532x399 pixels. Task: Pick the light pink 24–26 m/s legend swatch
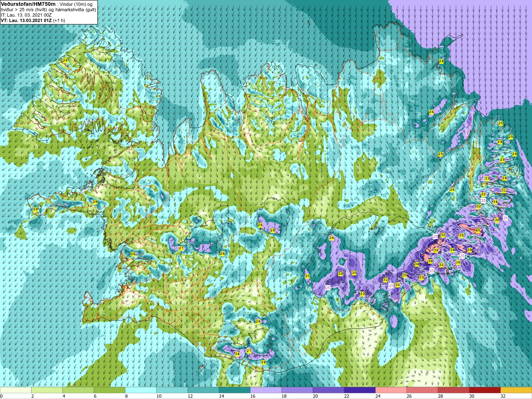(391, 390)
